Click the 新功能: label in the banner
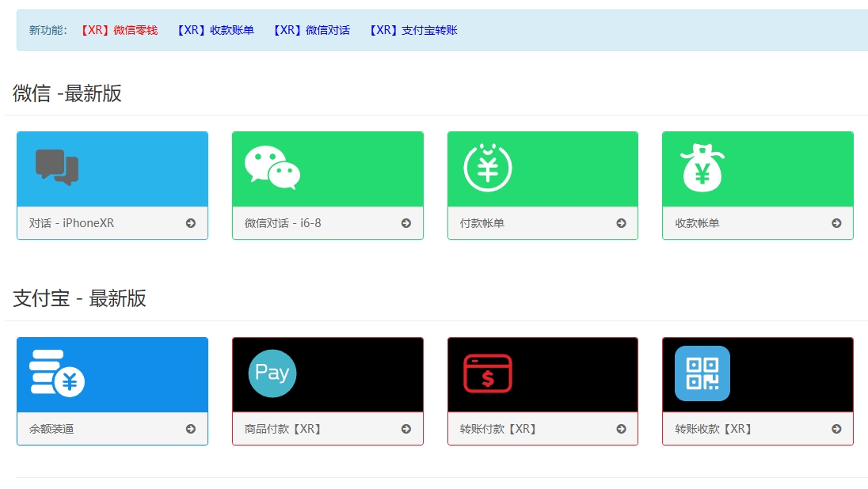Image resolution: width=868 pixels, height=489 pixels. (x=48, y=30)
